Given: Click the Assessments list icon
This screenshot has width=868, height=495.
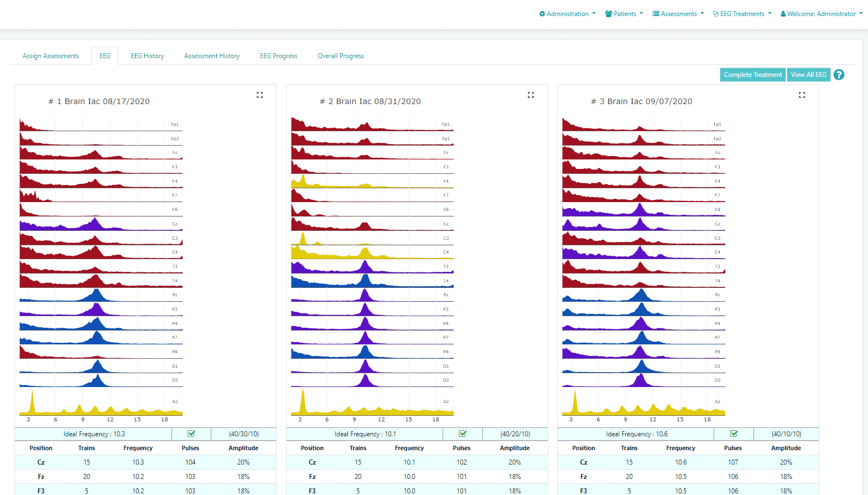Looking at the screenshot, I should (656, 14).
